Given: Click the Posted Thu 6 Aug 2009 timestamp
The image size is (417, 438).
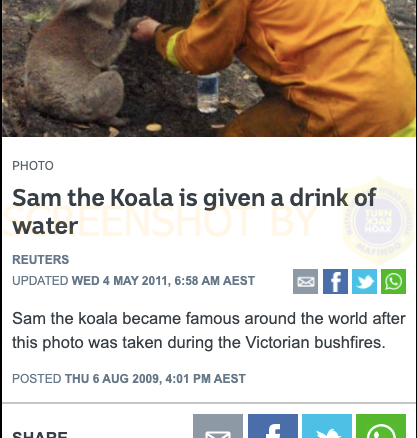Looking at the screenshot, I should pyautogui.click(x=129, y=379).
